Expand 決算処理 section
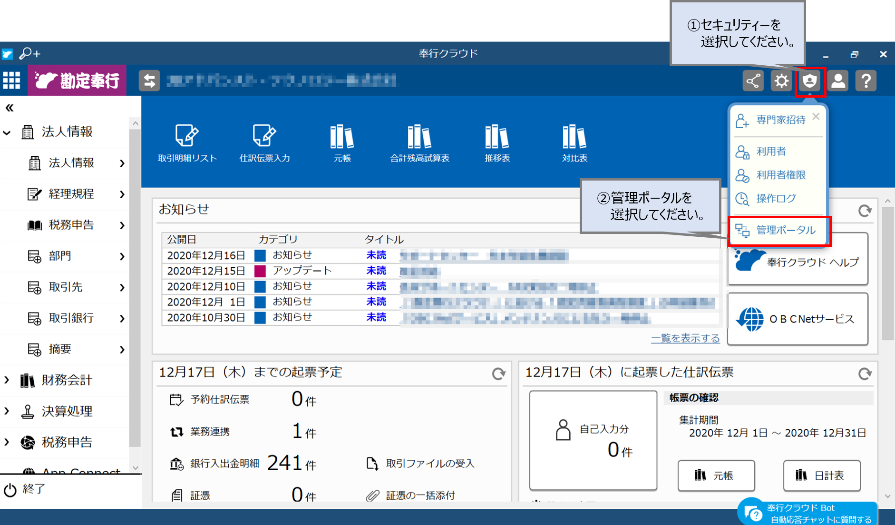This screenshot has width=895, height=525. 7,411
